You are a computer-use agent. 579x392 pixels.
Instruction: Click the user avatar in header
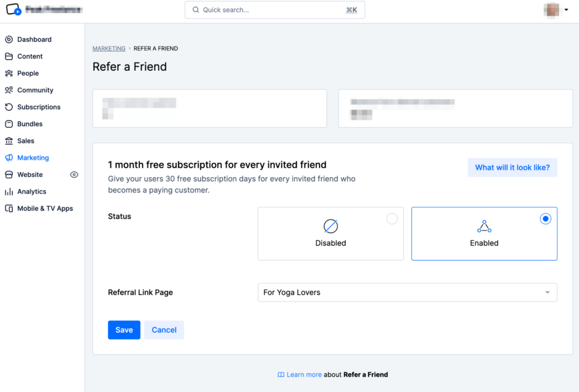point(552,10)
